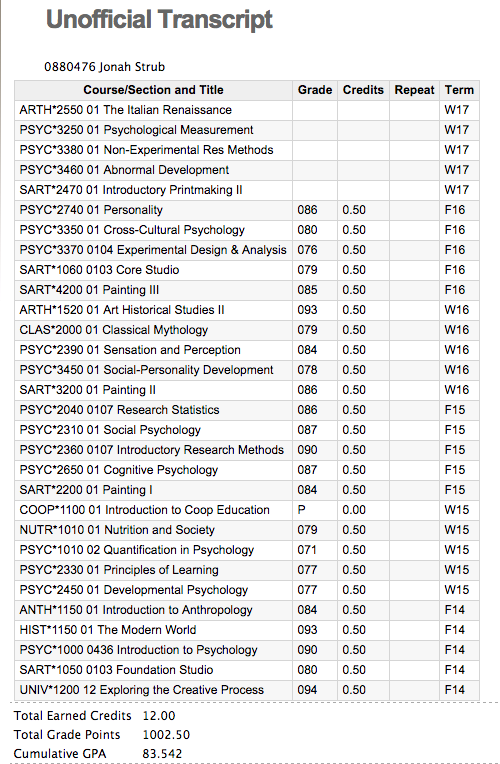Screen dimensions: 500x764
Task: Click the Unofficial Transcript heading
Action: tap(159, 20)
